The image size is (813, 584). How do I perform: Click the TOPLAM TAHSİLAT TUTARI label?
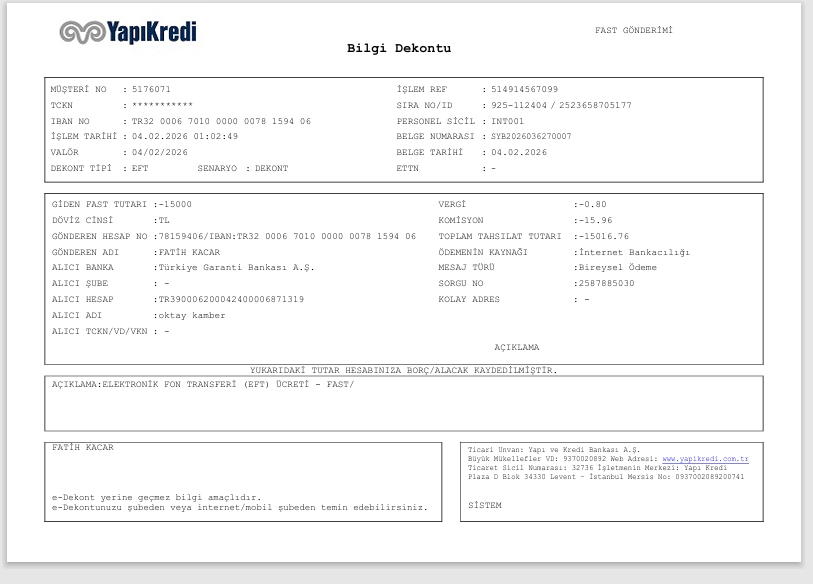coord(500,237)
